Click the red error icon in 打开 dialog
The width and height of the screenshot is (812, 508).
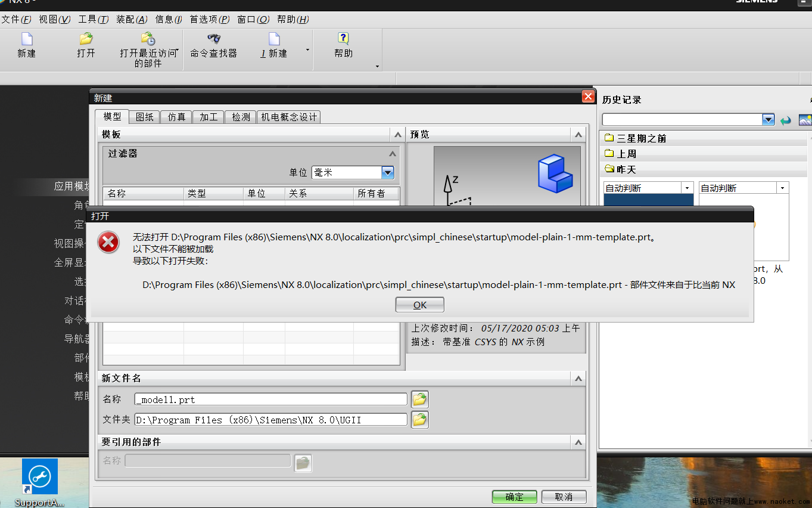(x=108, y=242)
